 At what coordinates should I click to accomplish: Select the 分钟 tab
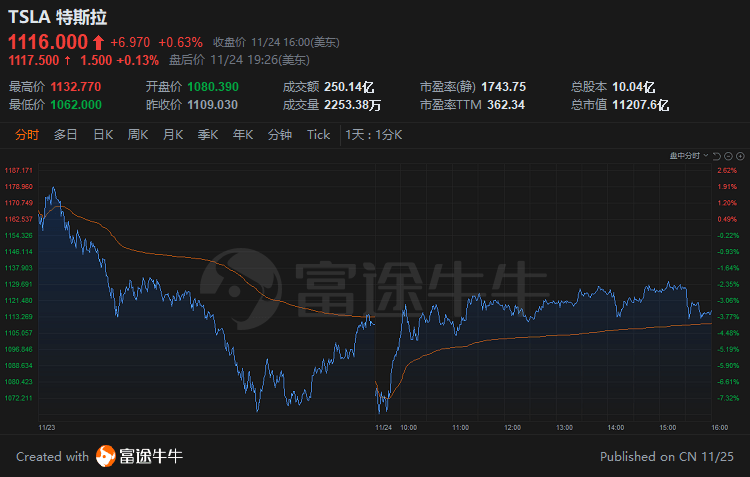[x=280, y=135]
